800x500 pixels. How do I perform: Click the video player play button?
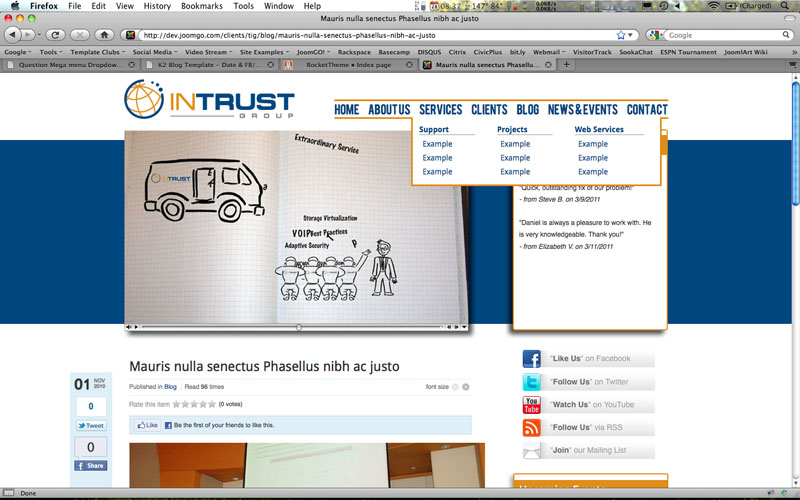136,327
